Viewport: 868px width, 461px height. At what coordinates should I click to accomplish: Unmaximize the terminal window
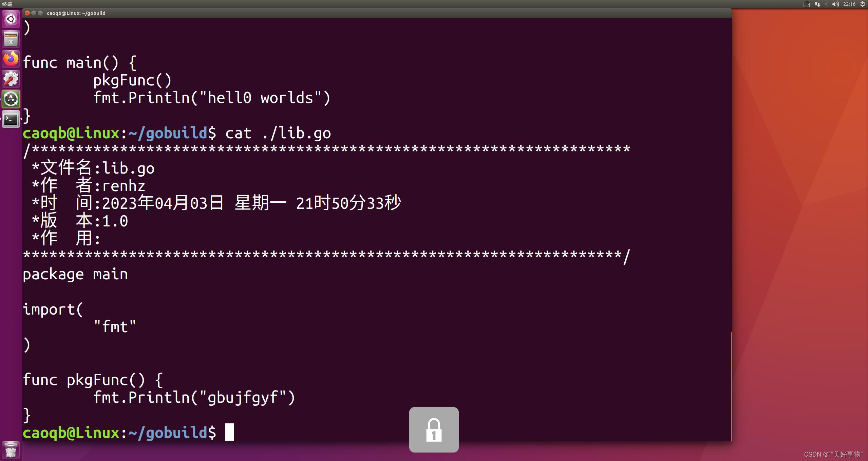click(40, 13)
